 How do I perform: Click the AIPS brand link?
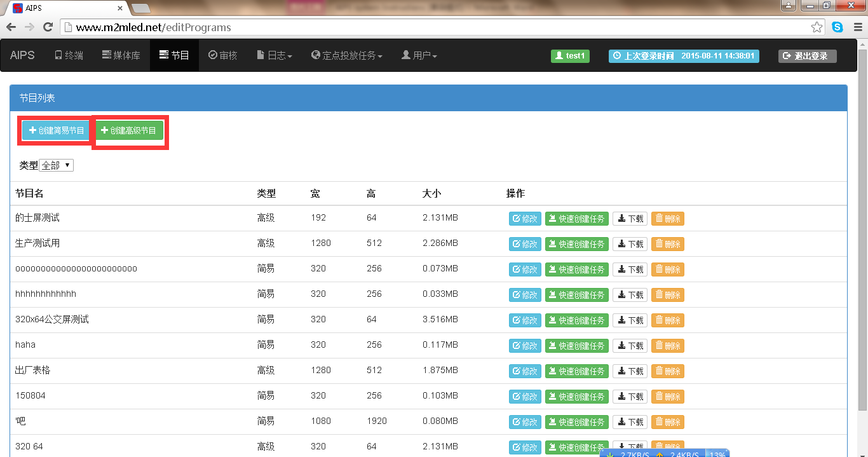23,55
